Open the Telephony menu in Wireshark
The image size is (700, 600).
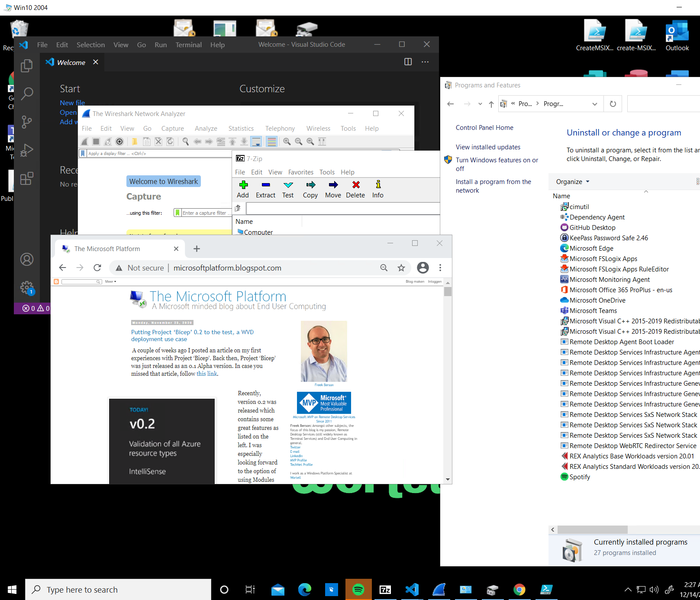point(280,129)
